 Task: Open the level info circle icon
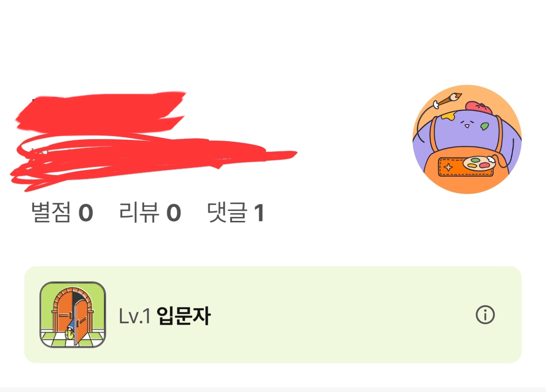pyautogui.click(x=485, y=315)
